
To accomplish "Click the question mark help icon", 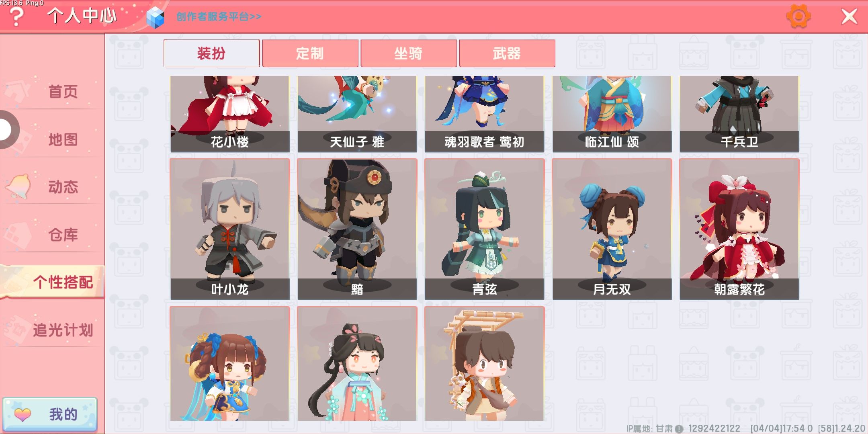I will 16,17.
